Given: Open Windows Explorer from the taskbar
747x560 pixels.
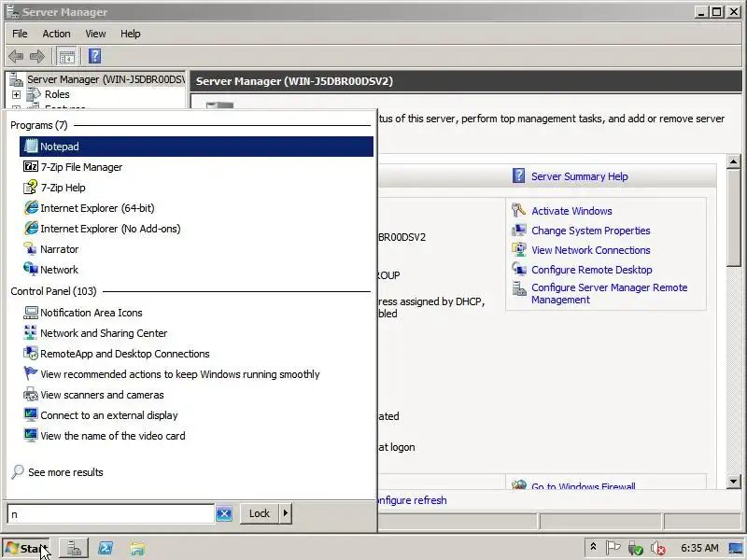Looking at the screenshot, I should [137, 549].
